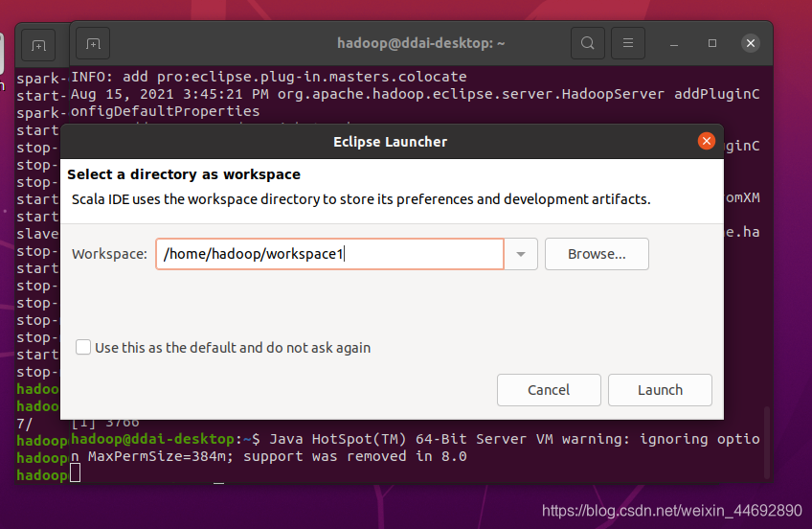Click the 'slave' line in background terminal

(x=37, y=234)
